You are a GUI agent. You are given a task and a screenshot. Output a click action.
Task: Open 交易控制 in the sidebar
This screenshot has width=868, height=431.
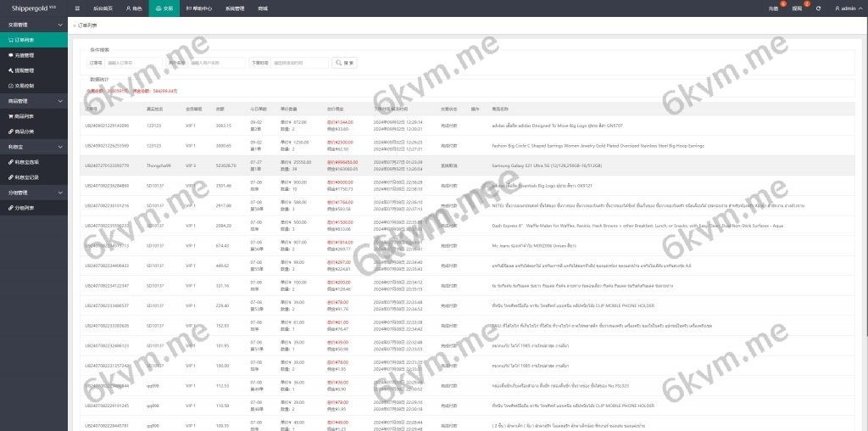click(x=24, y=86)
